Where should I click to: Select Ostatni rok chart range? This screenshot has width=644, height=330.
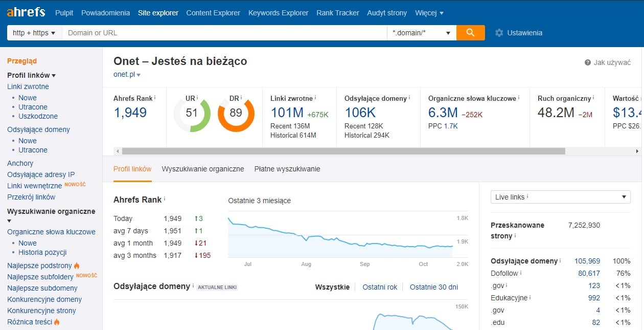pos(380,287)
